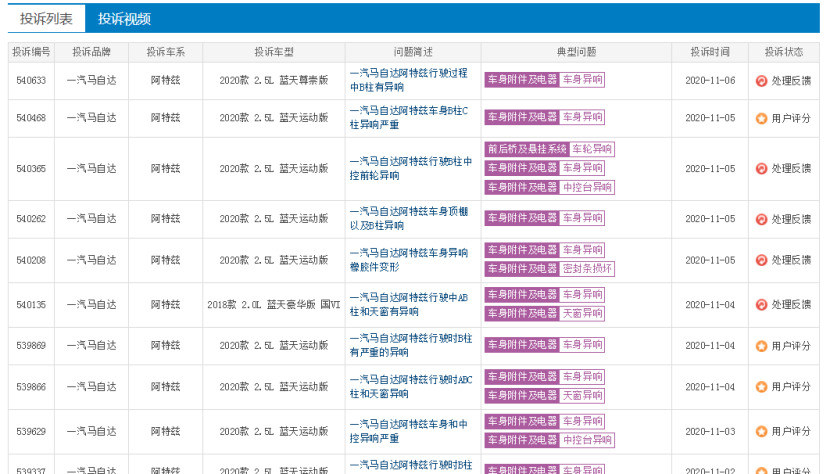Click the 投诉状态 column header
This screenshot has width=830, height=474.
pyautogui.click(x=784, y=52)
